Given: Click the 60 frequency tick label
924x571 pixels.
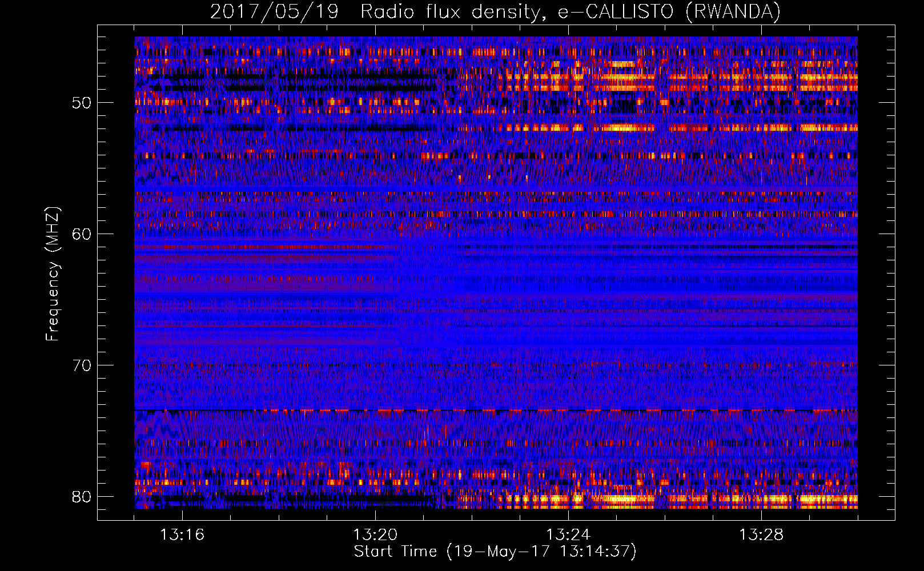Looking at the screenshot, I should click(x=82, y=234).
